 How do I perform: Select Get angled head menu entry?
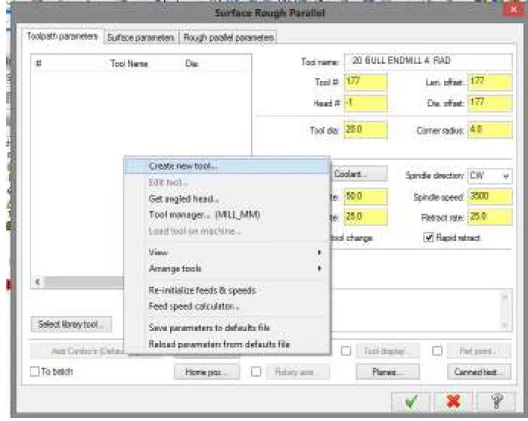tap(226, 199)
